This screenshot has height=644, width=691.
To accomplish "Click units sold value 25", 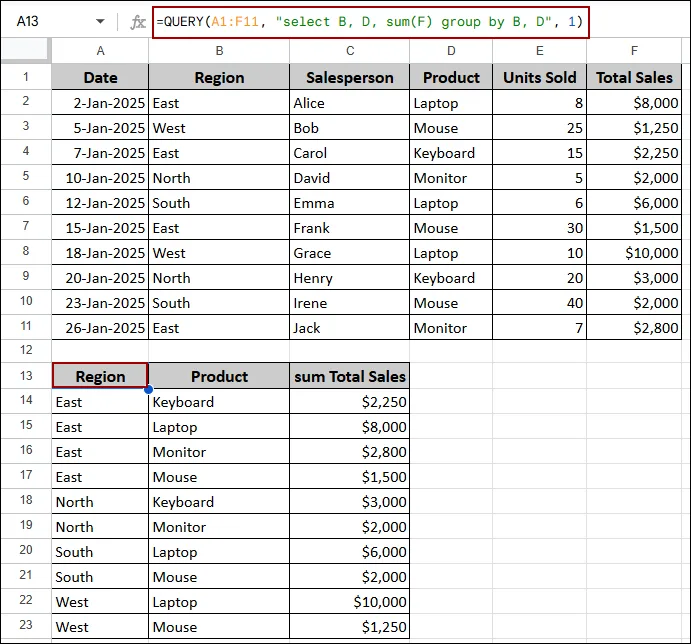I will click(x=539, y=128).
